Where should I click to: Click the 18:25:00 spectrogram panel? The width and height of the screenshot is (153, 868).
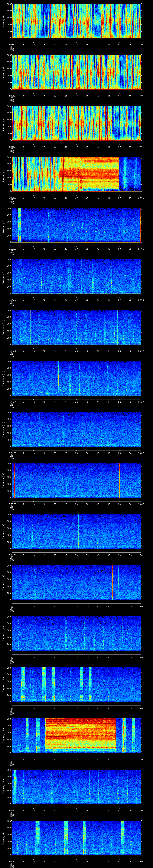77,481
